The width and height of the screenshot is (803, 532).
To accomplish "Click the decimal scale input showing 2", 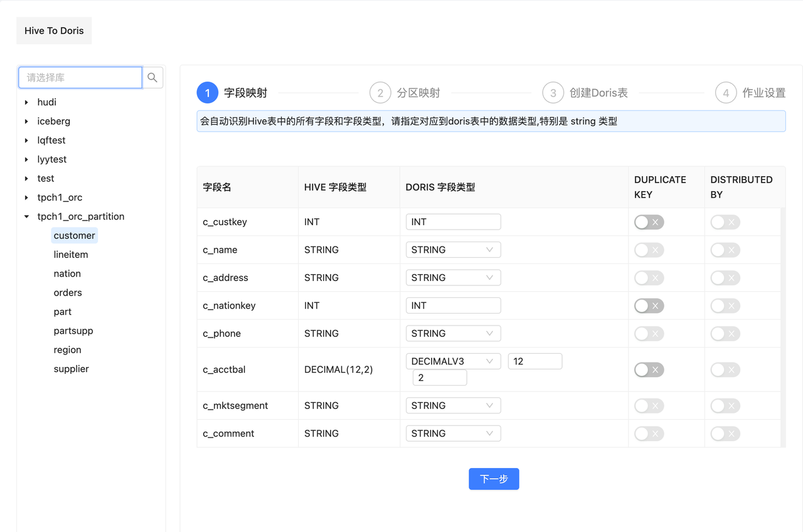I will 440,377.
